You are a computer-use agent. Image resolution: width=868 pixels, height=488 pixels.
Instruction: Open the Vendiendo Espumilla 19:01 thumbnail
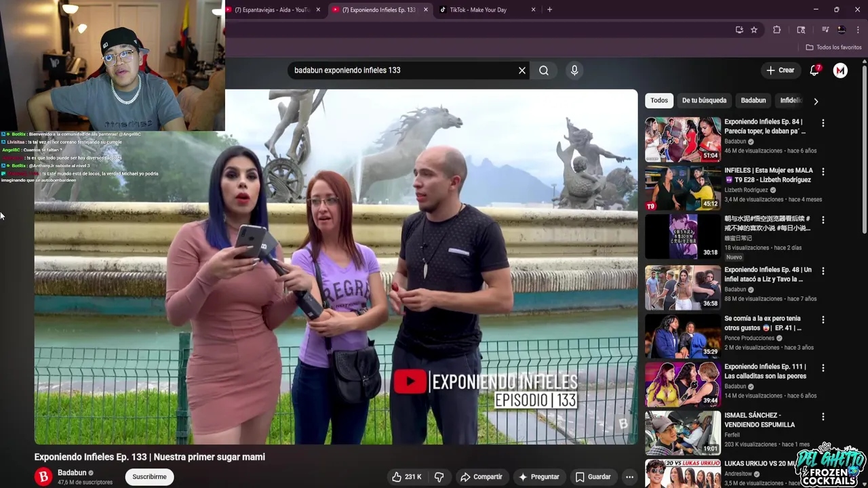(683, 432)
